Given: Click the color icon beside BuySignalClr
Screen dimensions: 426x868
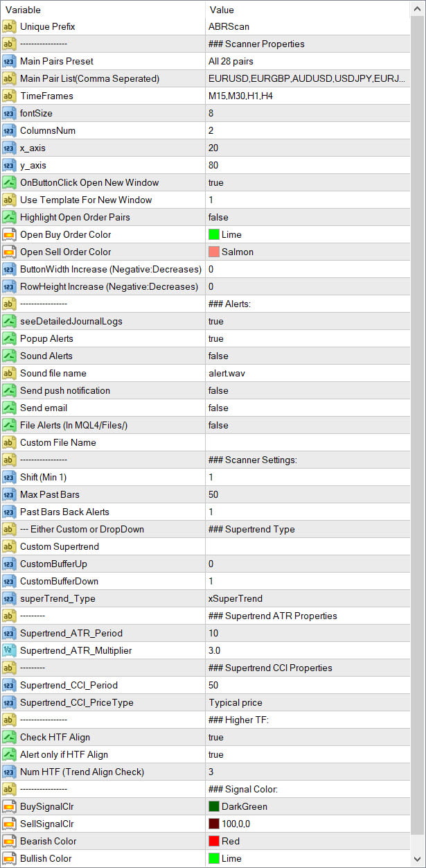Looking at the screenshot, I should (9, 806).
